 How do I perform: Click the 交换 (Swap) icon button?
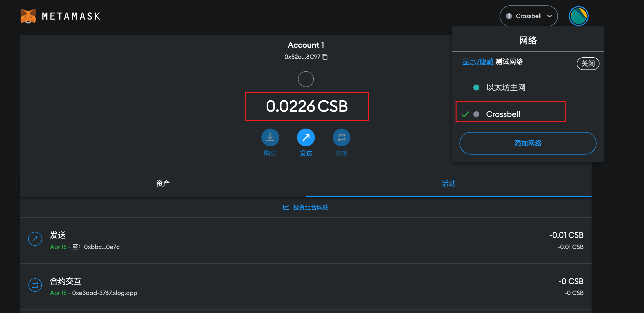pyautogui.click(x=341, y=137)
